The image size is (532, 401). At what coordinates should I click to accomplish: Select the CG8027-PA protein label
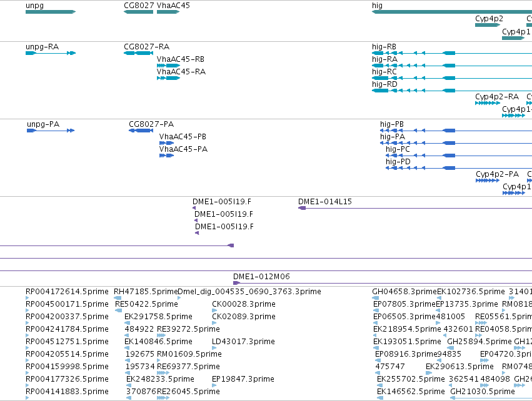tap(151, 124)
